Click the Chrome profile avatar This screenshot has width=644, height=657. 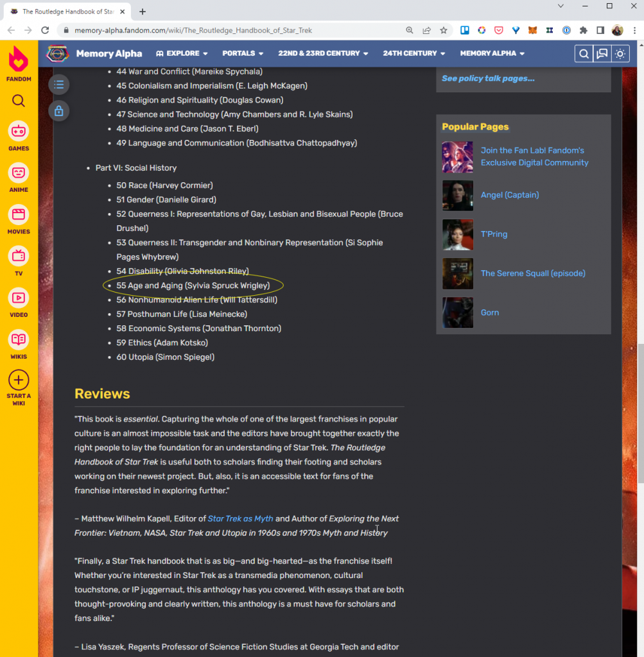click(x=617, y=30)
